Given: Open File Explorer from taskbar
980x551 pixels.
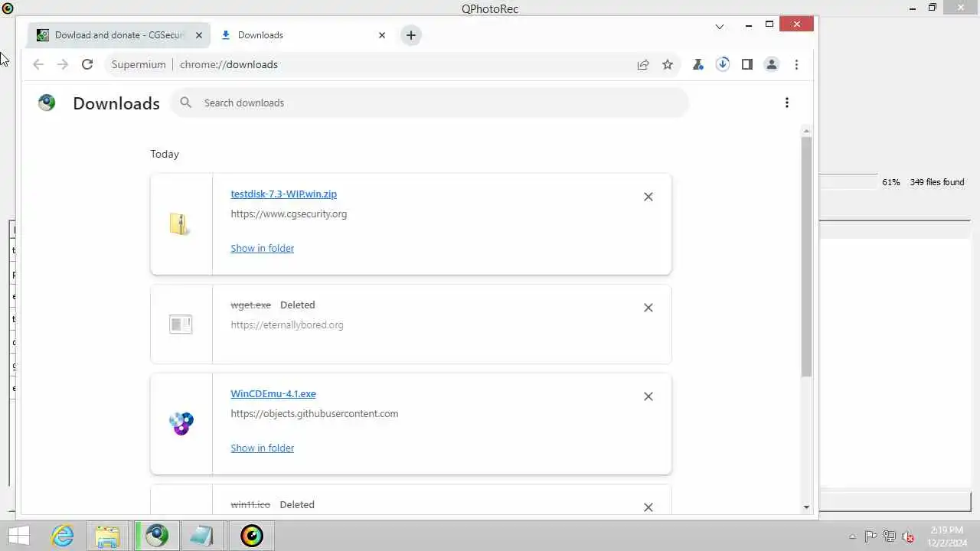Looking at the screenshot, I should [107, 536].
